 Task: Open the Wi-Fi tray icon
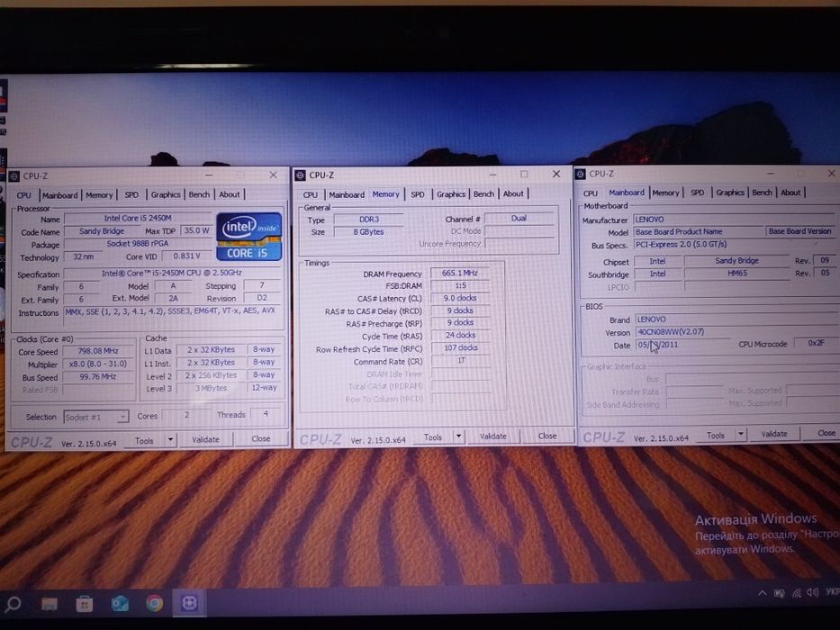click(x=797, y=592)
